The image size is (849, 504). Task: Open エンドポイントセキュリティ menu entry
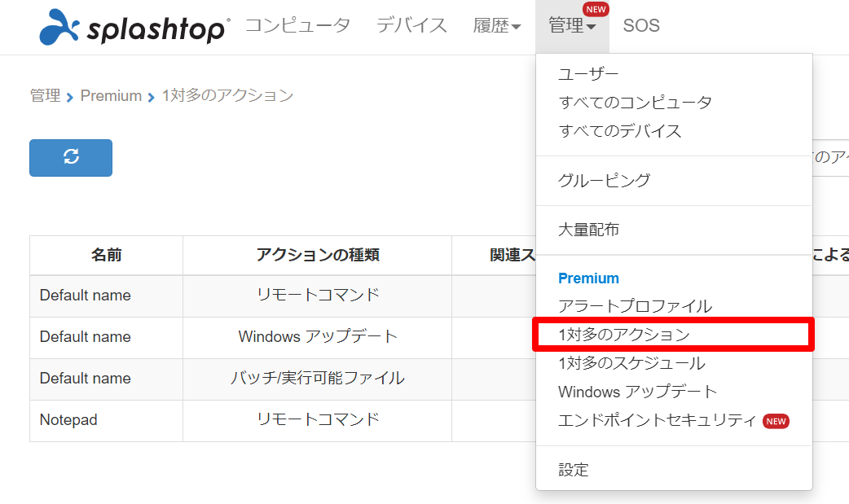pos(657,420)
